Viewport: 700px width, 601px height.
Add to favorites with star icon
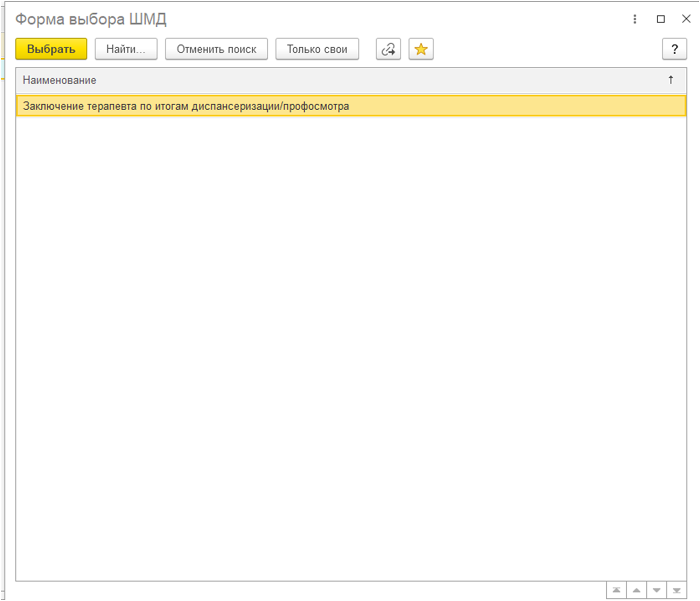point(421,49)
